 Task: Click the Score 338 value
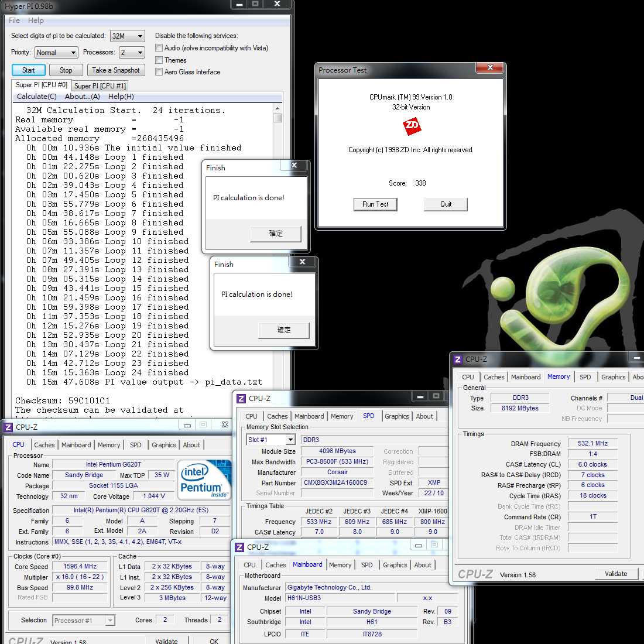click(420, 183)
